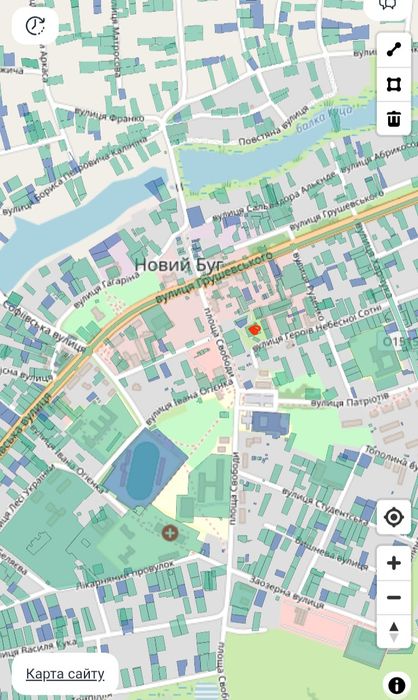Center map on my location
The image size is (418, 700).
(394, 517)
